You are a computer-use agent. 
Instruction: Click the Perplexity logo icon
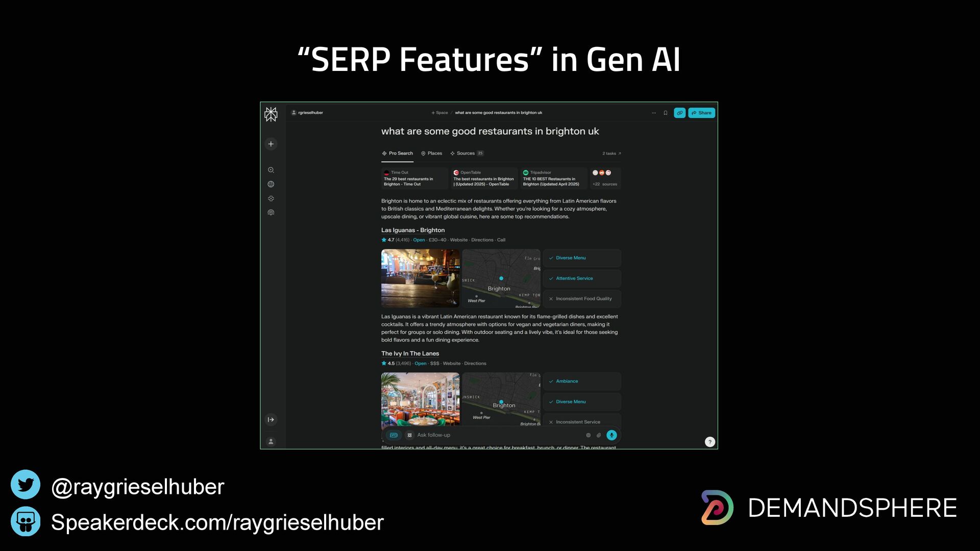pyautogui.click(x=271, y=114)
